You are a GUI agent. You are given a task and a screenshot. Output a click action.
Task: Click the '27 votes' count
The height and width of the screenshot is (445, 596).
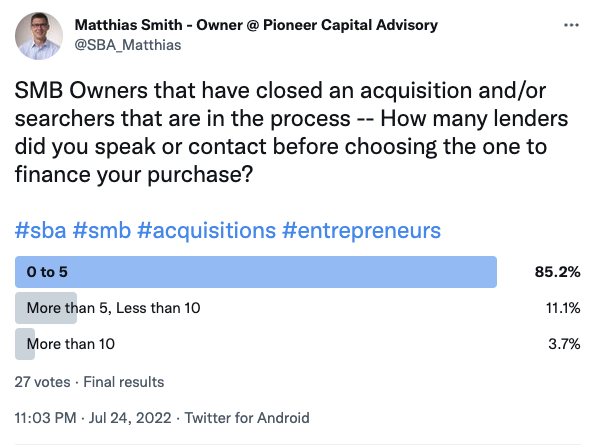pyautogui.click(x=43, y=382)
